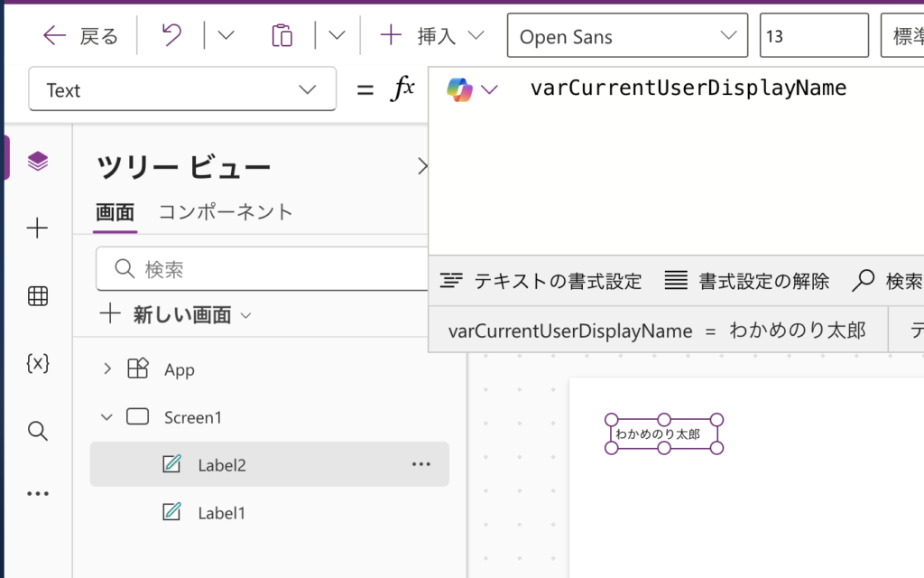Open the Tree view layers icon in sidebar

point(37,161)
